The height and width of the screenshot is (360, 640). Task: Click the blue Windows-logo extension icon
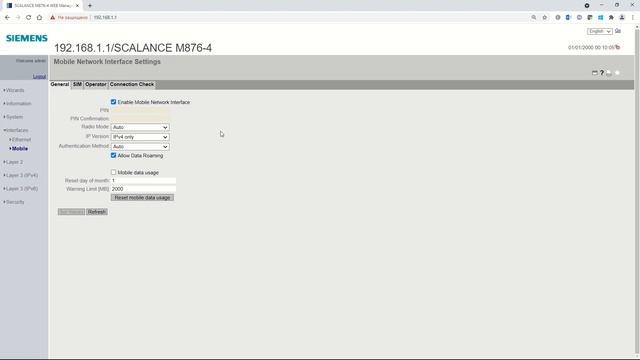click(600, 18)
